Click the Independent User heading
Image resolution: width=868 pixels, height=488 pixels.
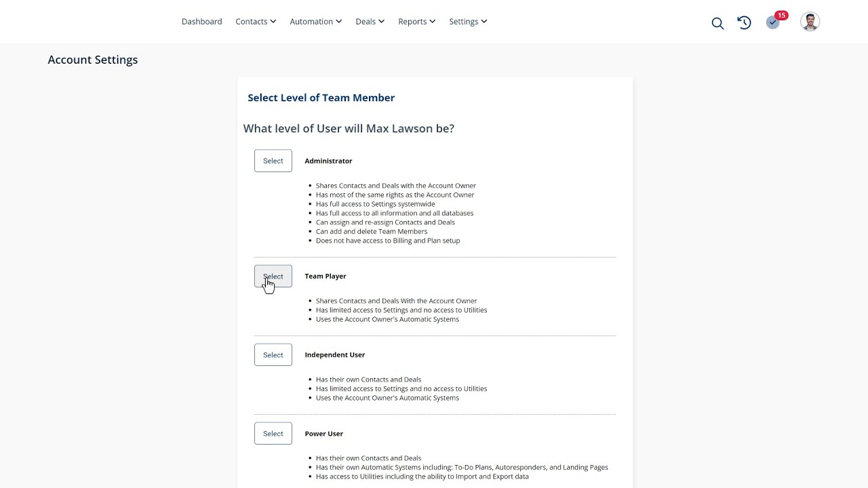point(335,354)
